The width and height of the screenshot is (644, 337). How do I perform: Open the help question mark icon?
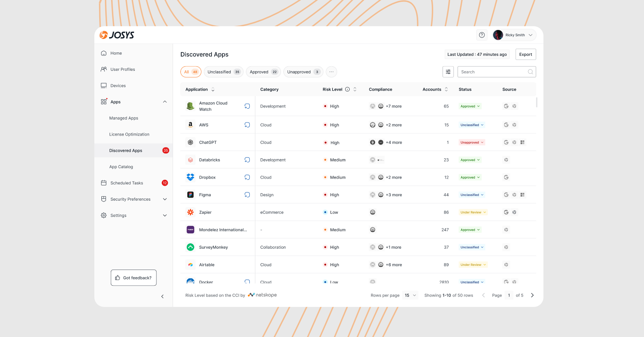(x=482, y=35)
